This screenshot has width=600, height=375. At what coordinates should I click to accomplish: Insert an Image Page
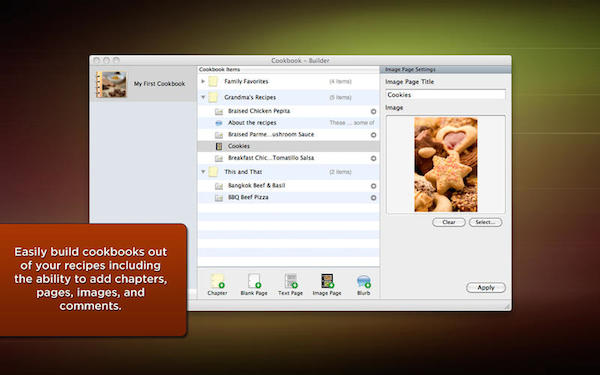327,284
